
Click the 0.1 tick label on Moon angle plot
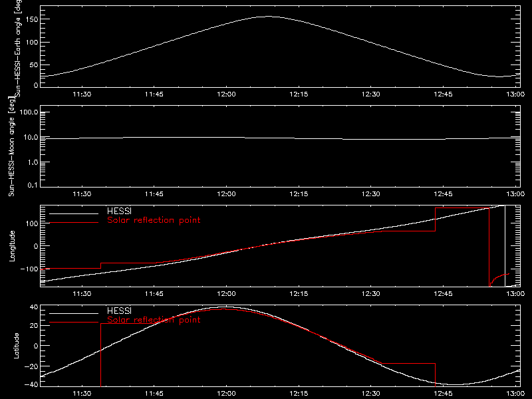pos(33,185)
